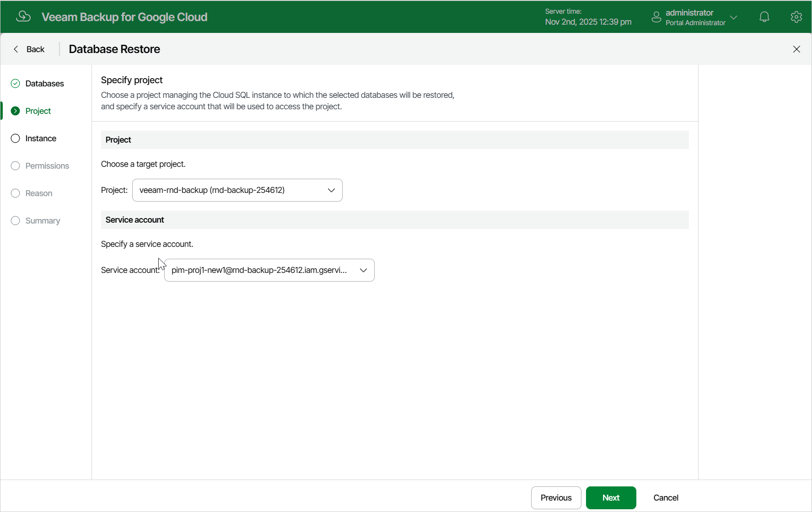
Task: Click the Service account dropdown chevron
Action: pyautogui.click(x=363, y=270)
